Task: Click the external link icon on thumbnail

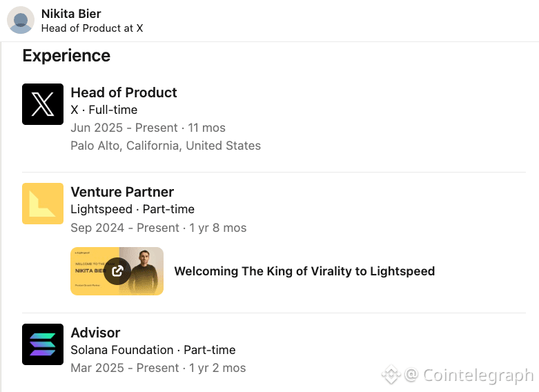Action: pos(117,271)
